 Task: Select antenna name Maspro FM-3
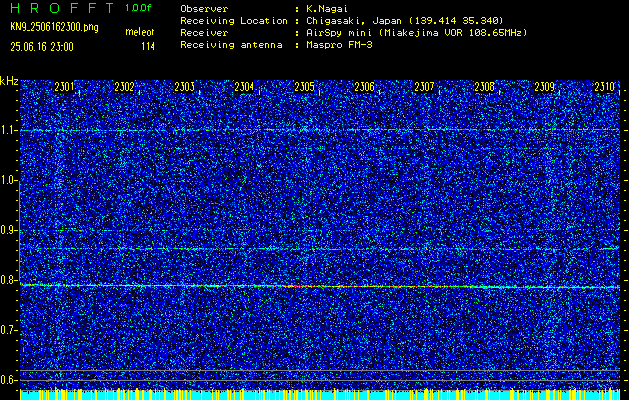[x=339, y=45]
